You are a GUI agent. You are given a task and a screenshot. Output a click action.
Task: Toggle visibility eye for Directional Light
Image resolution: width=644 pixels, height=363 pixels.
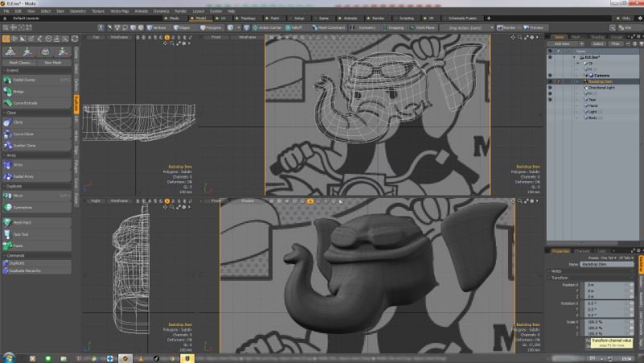tap(550, 88)
